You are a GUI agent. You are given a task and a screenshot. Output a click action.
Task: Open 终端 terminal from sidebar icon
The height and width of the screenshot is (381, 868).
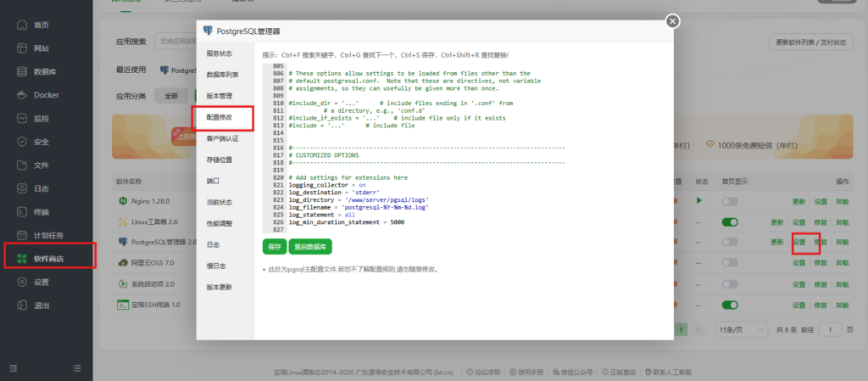tap(21, 211)
